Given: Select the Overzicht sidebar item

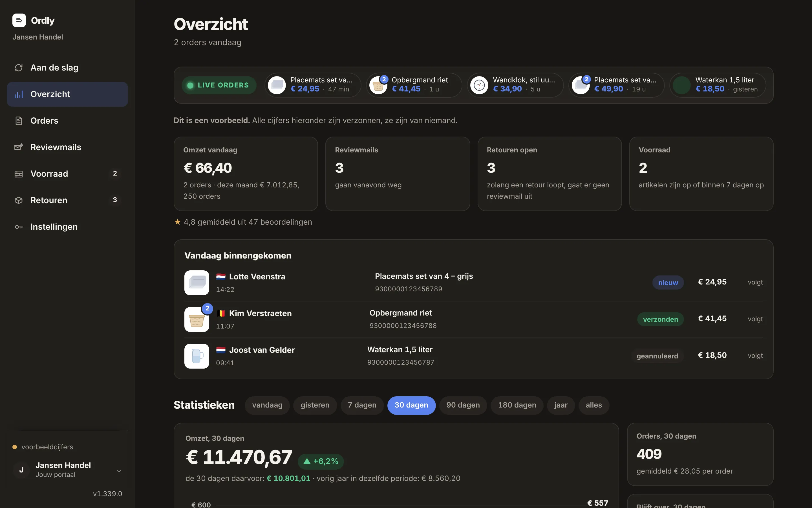Looking at the screenshot, I should pos(67,94).
